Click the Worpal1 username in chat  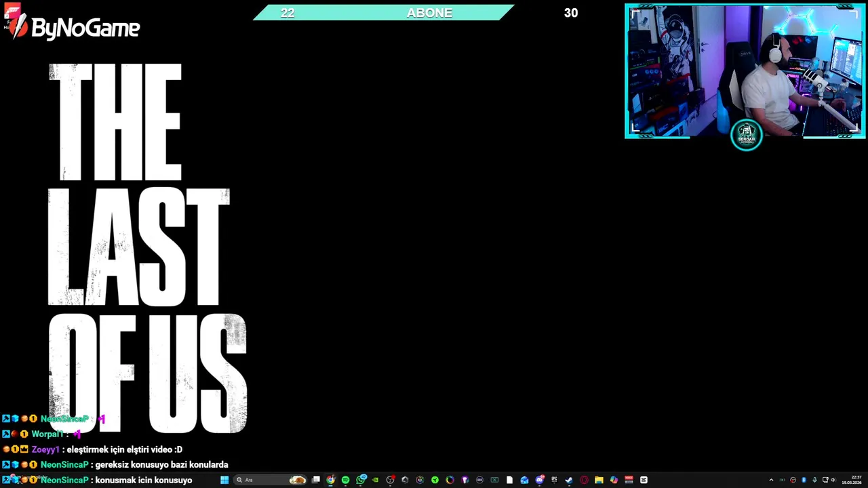coord(47,434)
